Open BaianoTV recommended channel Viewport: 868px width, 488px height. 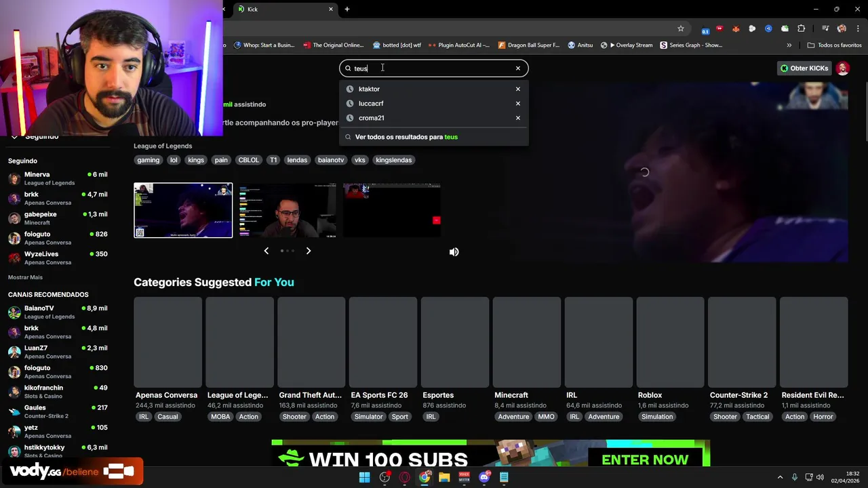58,312
